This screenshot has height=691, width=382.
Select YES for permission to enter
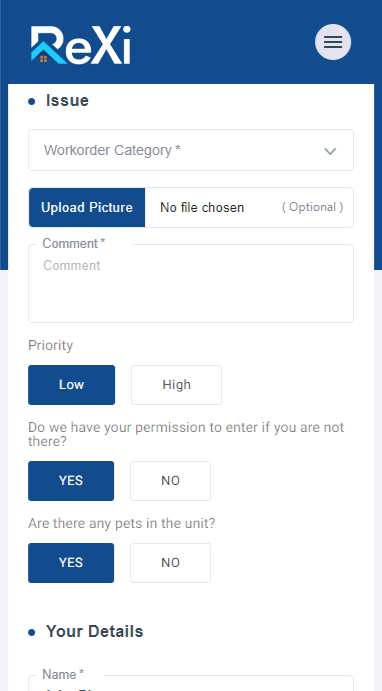(x=71, y=481)
